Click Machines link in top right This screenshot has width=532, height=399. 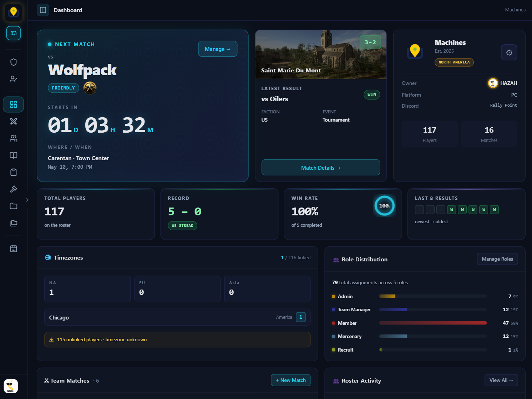pyautogui.click(x=515, y=10)
